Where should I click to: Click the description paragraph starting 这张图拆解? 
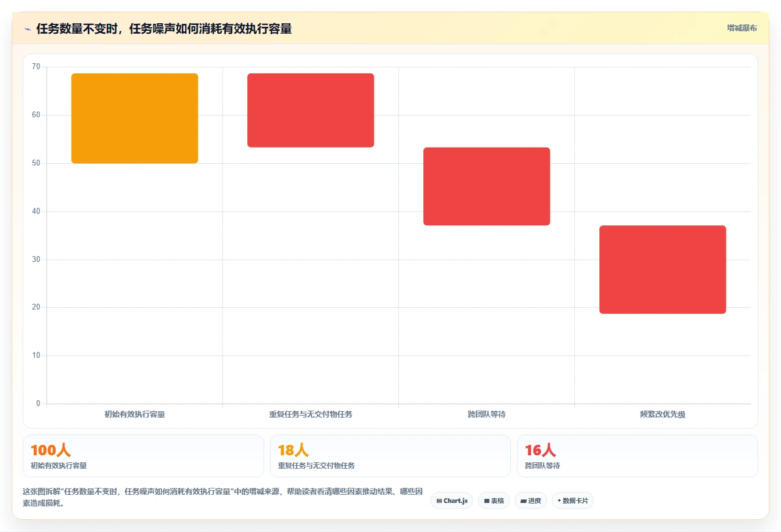point(223,497)
